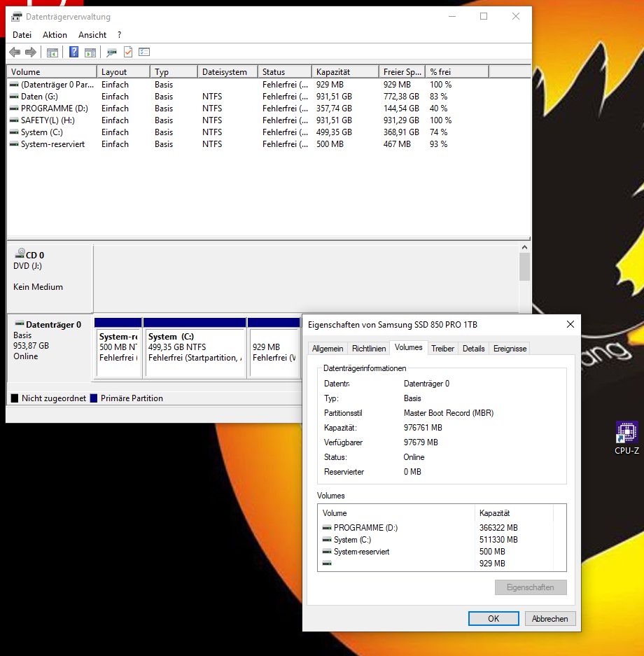
Task: Open help via the blue question-mark icon
Action: [73, 52]
